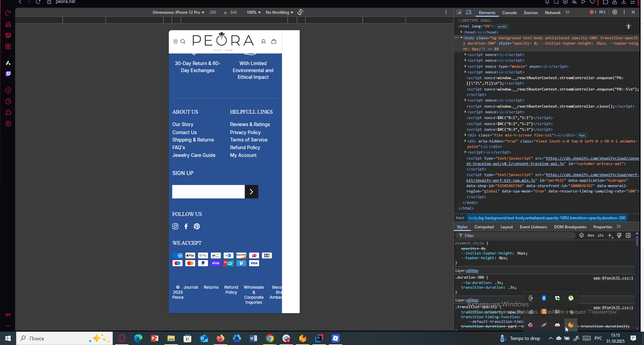
Task: Open Word from taskbar
Action: tap(253, 338)
